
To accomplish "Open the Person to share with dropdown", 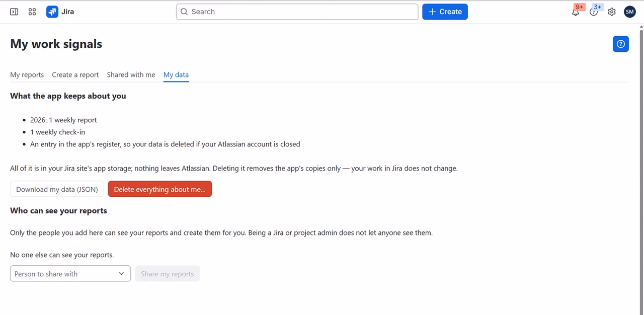I will click(x=70, y=274).
